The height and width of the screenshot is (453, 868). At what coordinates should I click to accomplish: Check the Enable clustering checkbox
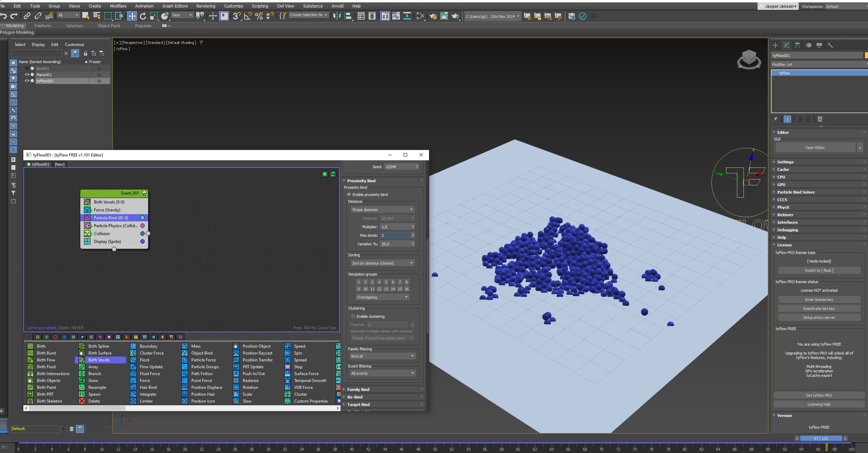(x=353, y=316)
